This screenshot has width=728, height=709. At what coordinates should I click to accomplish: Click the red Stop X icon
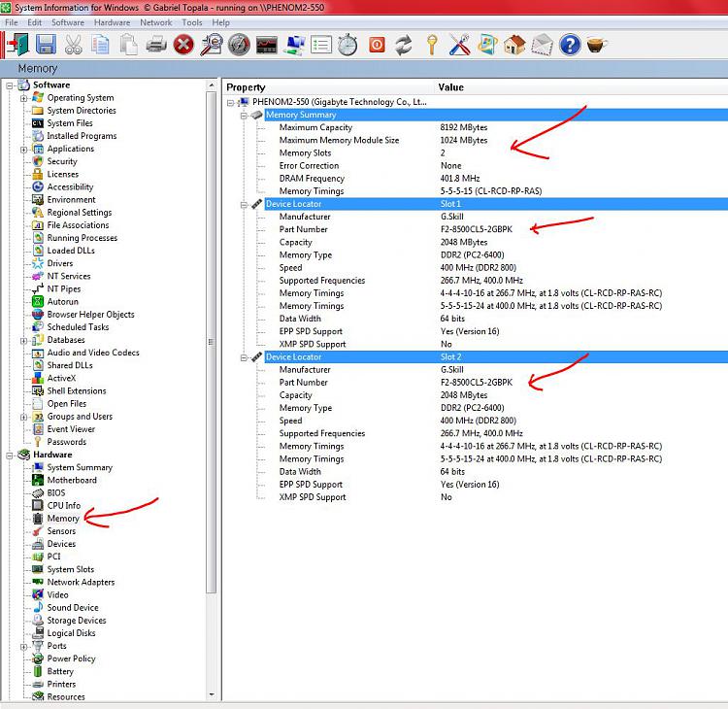183,45
